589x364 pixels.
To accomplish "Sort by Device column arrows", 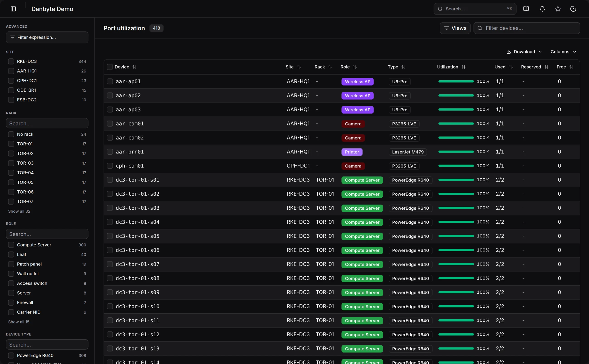I will point(134,67).
